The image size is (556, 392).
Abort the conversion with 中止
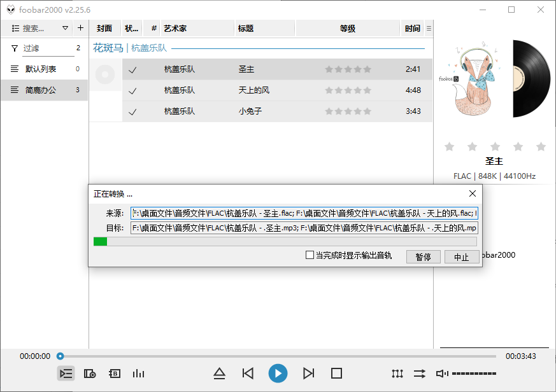pos(462,256)
